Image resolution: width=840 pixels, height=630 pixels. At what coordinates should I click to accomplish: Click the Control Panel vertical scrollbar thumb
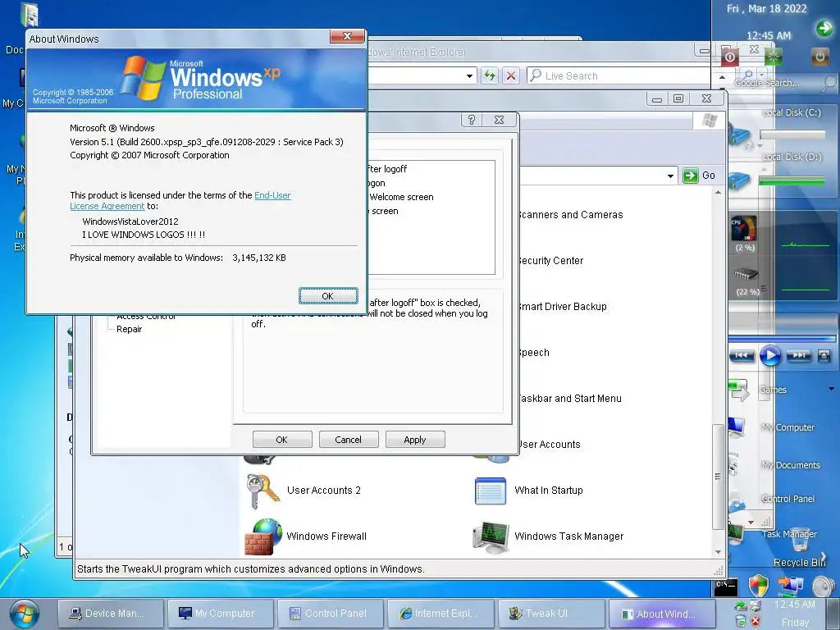tap(717, 477)
